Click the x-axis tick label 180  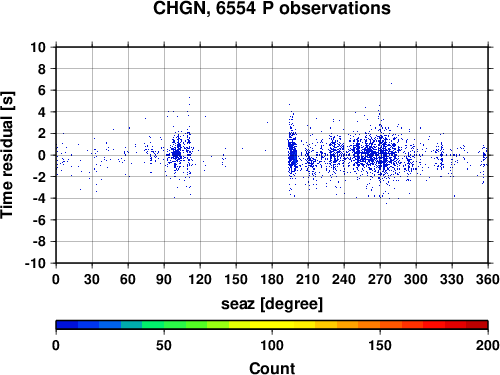point(272,279)
